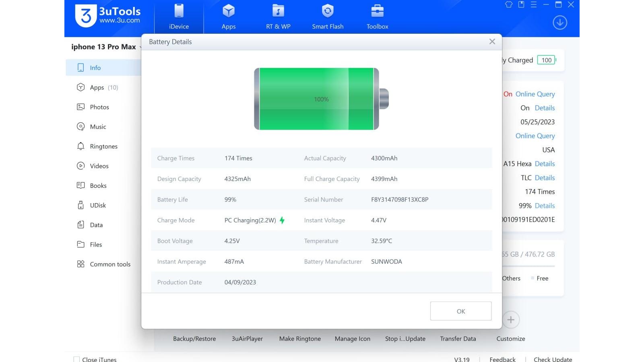The image size is (644, 362).
Task: Open the title bar hamburger menu
Action: (534, 4)
